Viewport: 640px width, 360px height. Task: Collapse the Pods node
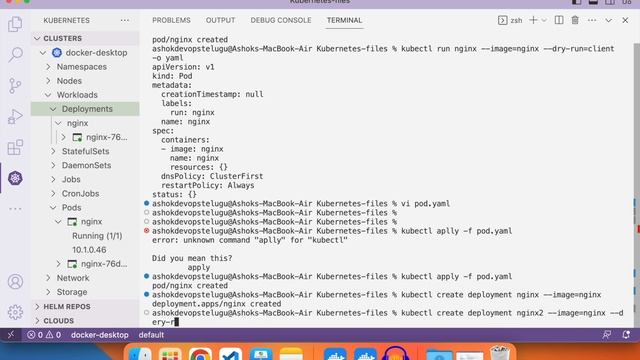pyautogui.click(x=53, y=207)
